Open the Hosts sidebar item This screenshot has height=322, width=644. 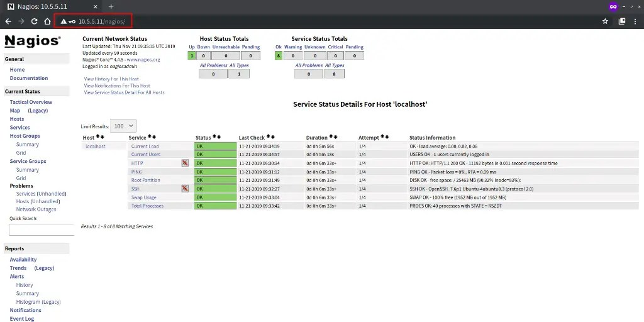[x=17, y=119]
